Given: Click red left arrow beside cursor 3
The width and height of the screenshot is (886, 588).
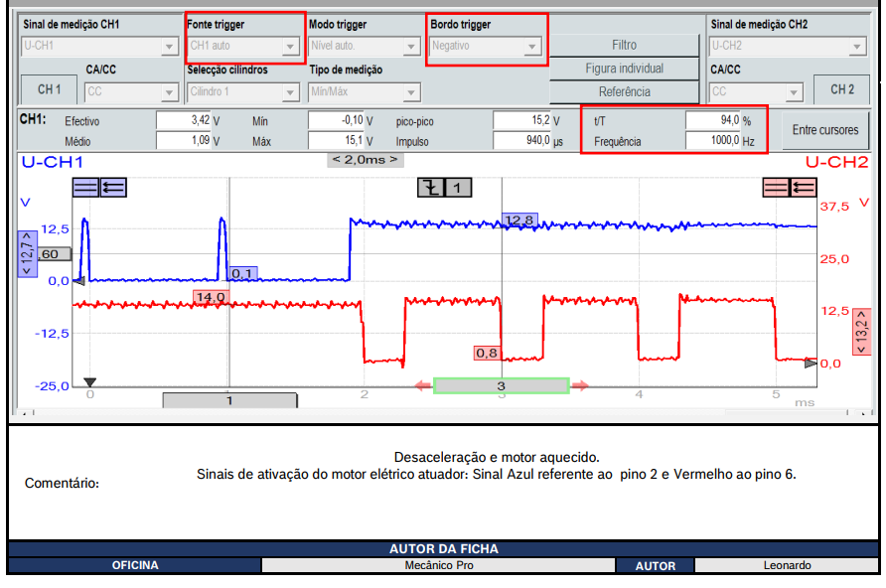Looking at the screenshot, I should 422,385.
